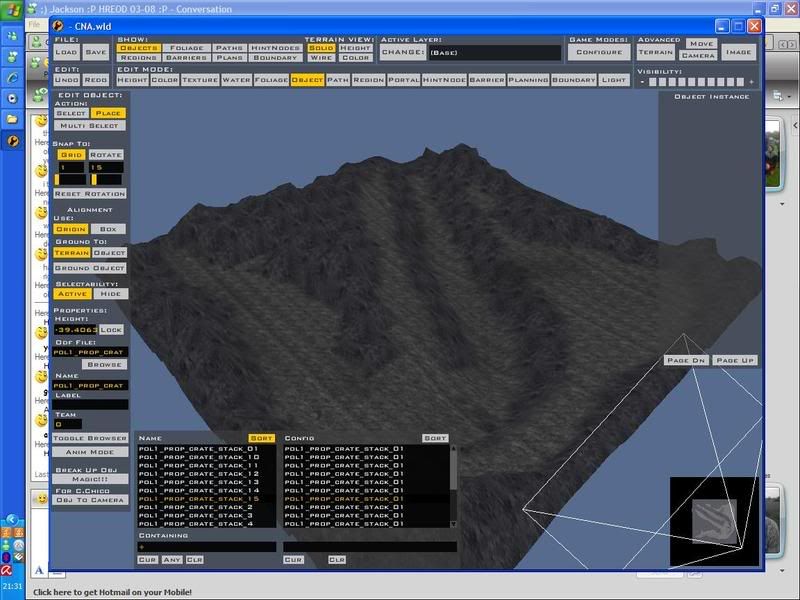Lock the height property
The width and height of the screenshot is (800, 600).
coord(111,330)
